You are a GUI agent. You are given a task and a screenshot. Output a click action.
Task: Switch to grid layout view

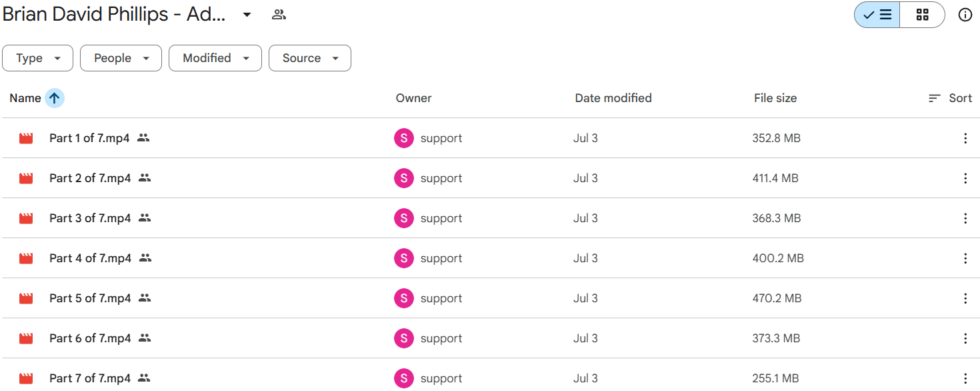point(922,15)
